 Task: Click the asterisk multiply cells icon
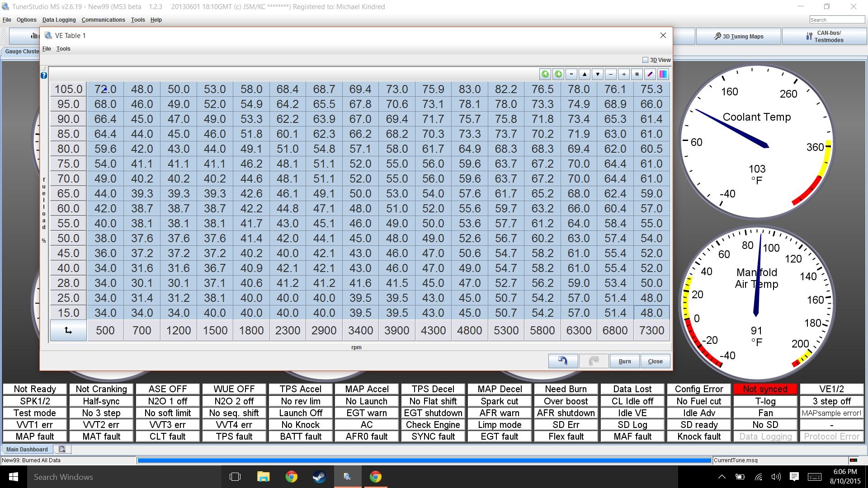pos(637,74)
